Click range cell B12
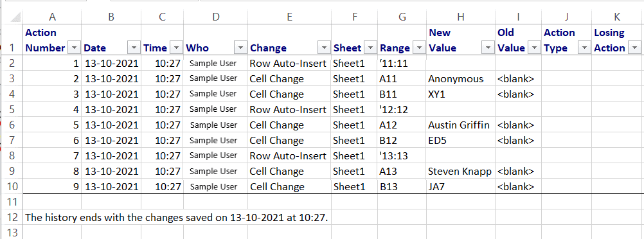This screenshot has height=239, width=644. [x=402, y=141]
